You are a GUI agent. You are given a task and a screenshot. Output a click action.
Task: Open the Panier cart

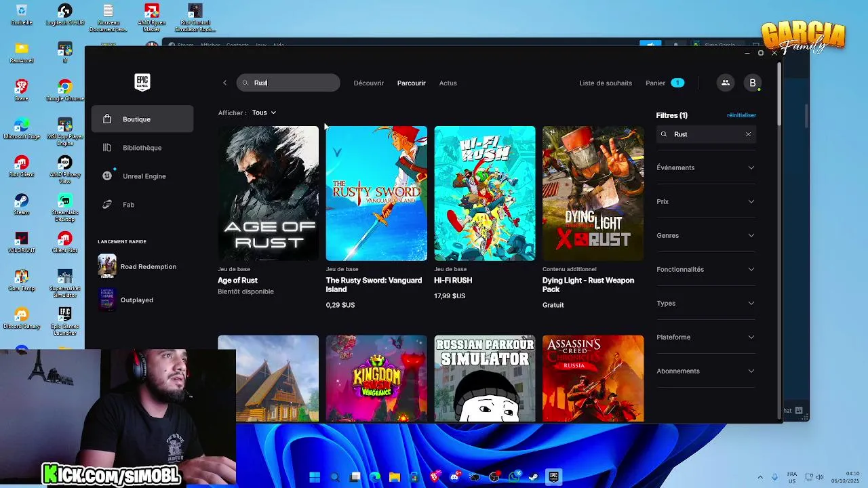pos(665,83)
